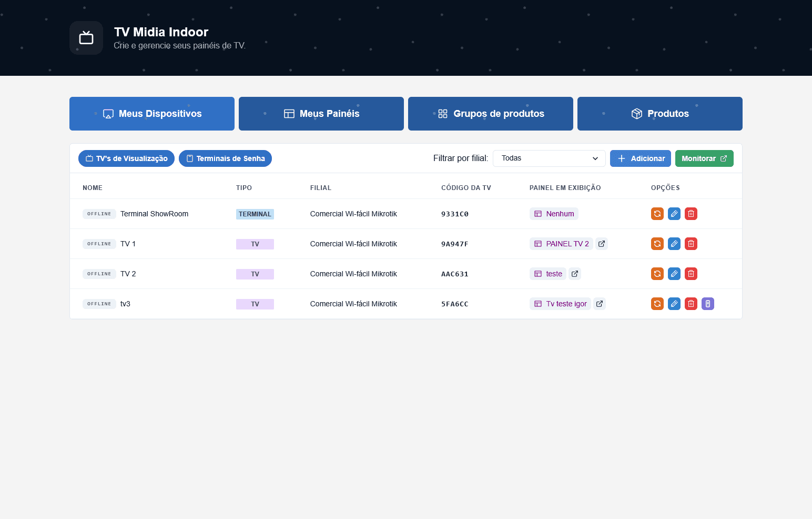Delete the TV 1 device
The image size is (812, 519).
point(691,244)
